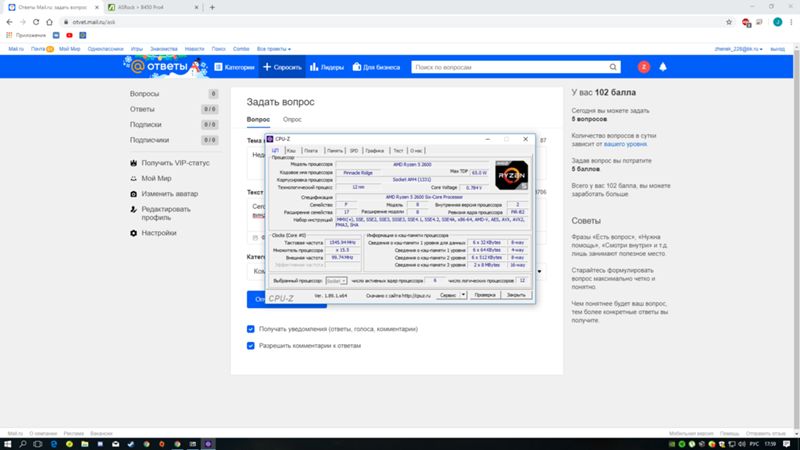Open Мой Мир in sidebar
The image size is (800, 450).
[x=156, y=178]
